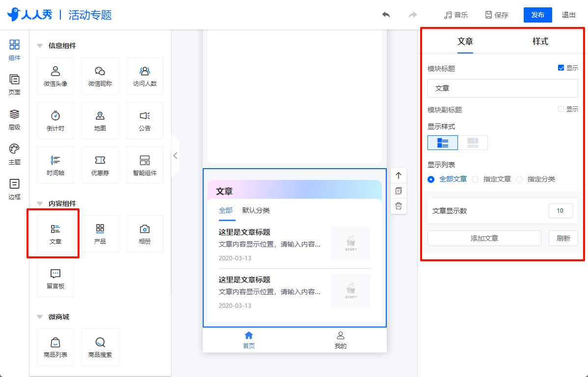This screenshot has height=377, width=588.
Task: Duplicate the selected article module
Action: pyautogui.click(x=399, y=191)
